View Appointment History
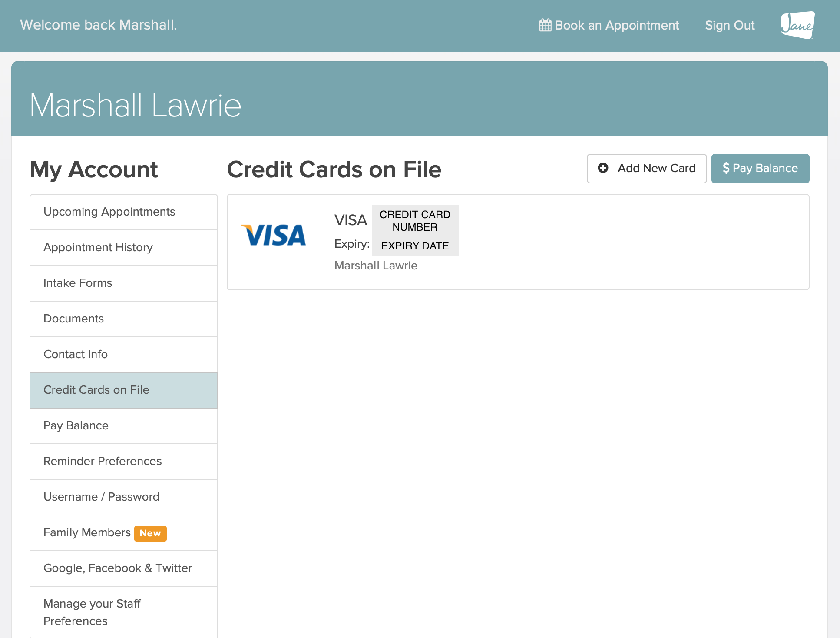This screenshot has height=638, width=840. (x=98, y=247)
